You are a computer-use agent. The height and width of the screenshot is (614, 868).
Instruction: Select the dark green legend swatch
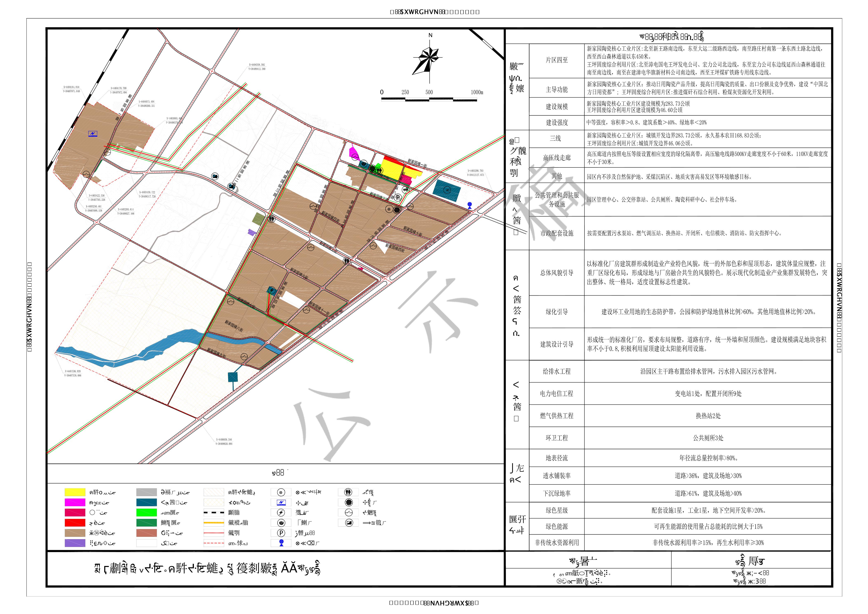147,523
